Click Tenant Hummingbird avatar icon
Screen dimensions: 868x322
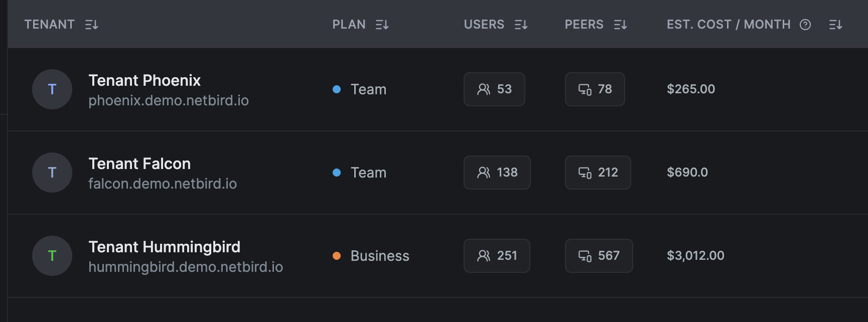coord(52,256)
